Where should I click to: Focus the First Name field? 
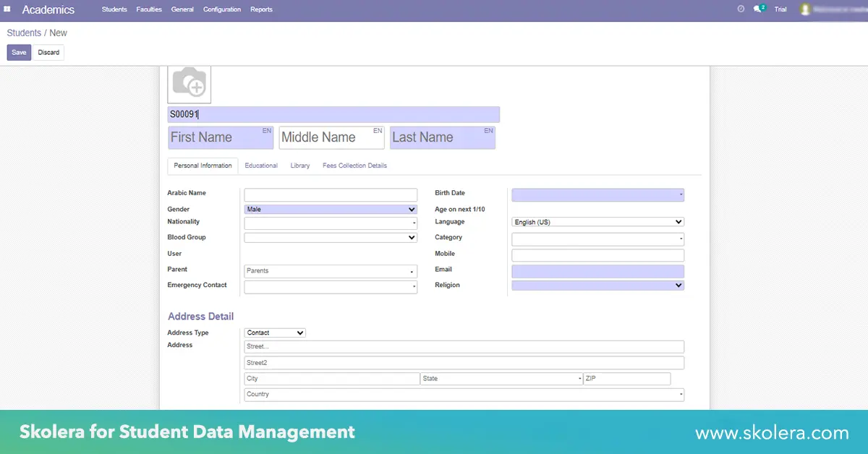coord(221,137)
